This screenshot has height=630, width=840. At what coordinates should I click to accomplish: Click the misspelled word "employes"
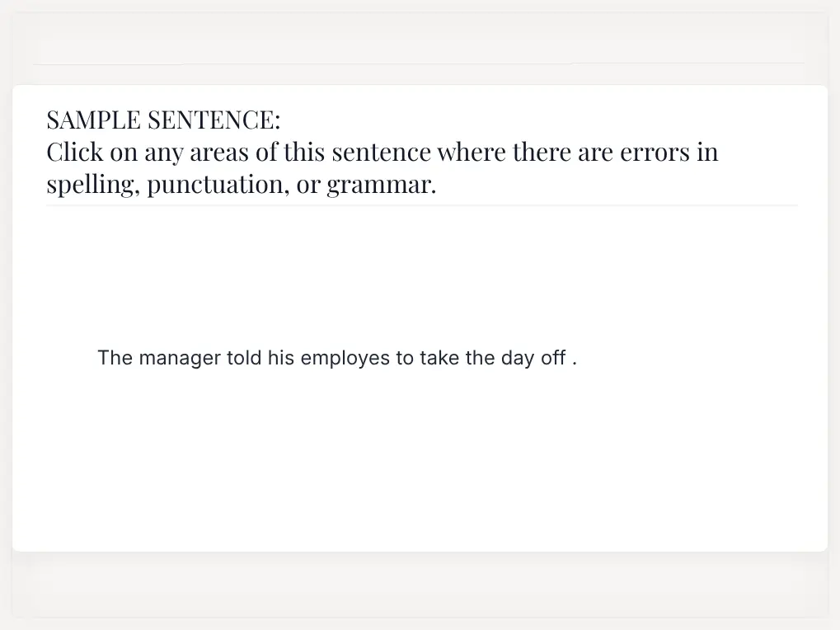coord(345,359)
